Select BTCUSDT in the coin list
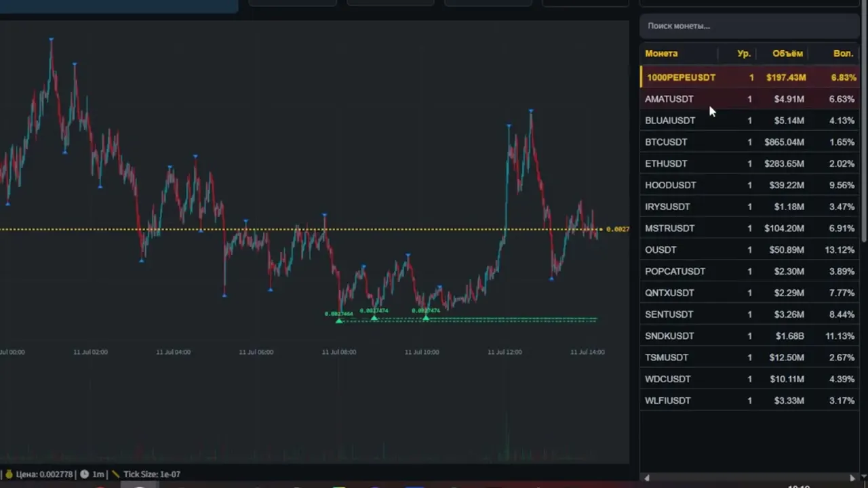Image resolution: width=868 pixels, height=488 pixels. (749, 142)
